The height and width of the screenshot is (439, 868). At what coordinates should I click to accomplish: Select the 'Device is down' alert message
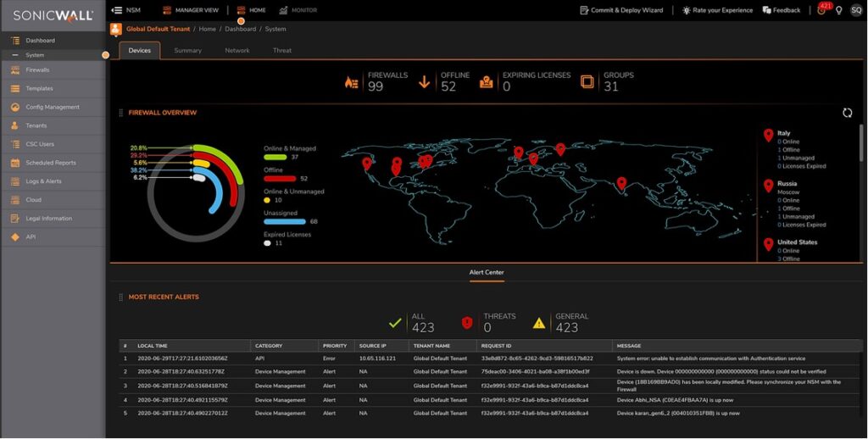(x=721, y=372)
